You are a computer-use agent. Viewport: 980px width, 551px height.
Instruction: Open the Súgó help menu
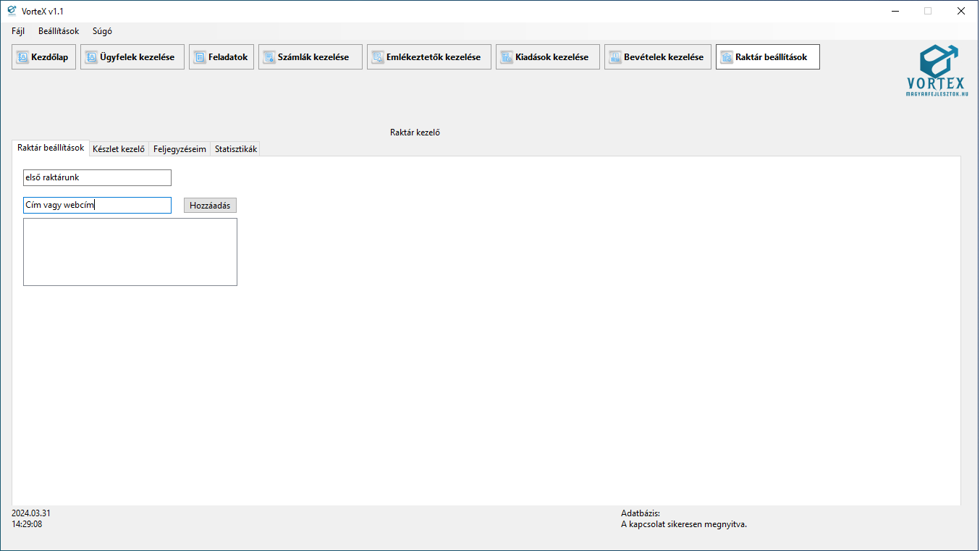click(102, 31)
